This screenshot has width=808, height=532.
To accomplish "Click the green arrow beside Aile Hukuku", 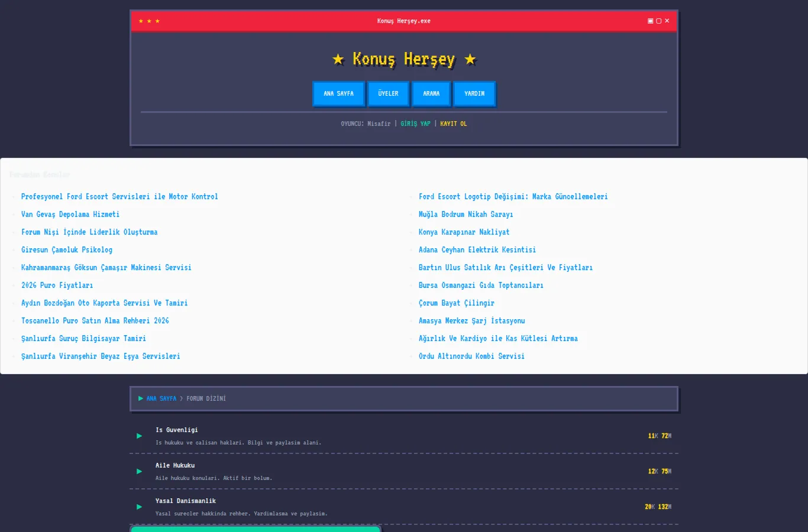I will tap(140, 471).
